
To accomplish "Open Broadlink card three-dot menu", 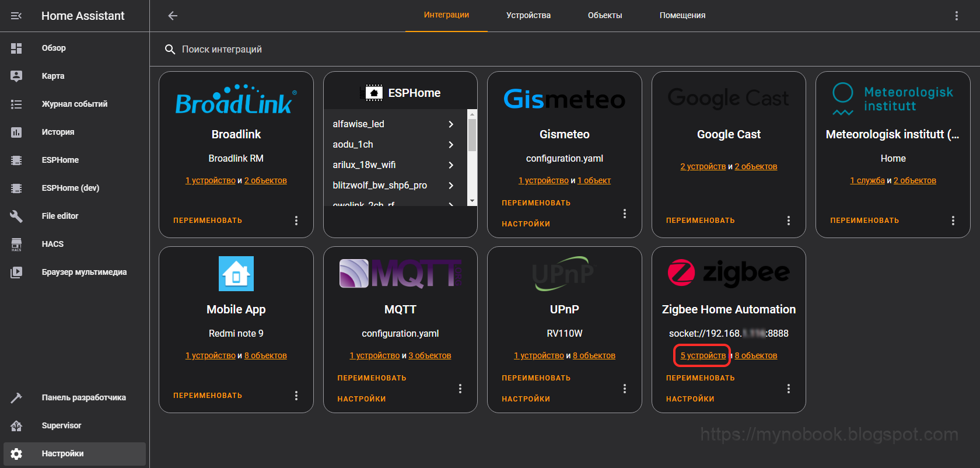I will tap(296, 221).
